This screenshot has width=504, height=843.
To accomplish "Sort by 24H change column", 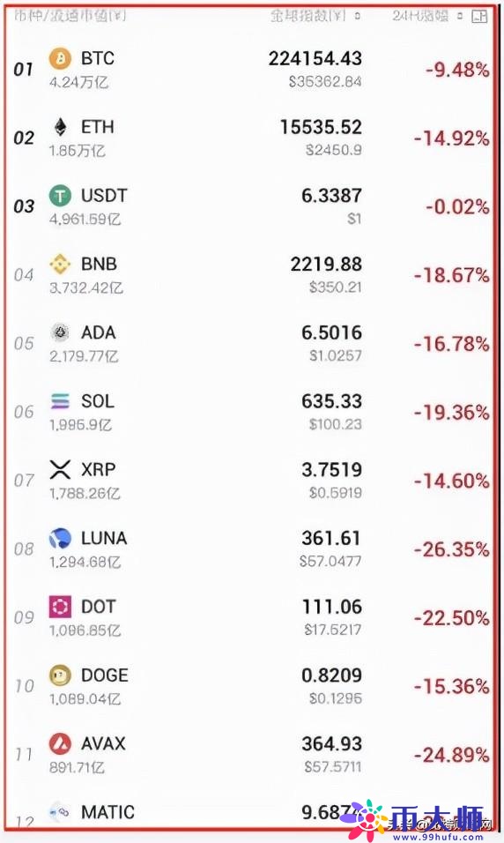I will click(427, 16).
